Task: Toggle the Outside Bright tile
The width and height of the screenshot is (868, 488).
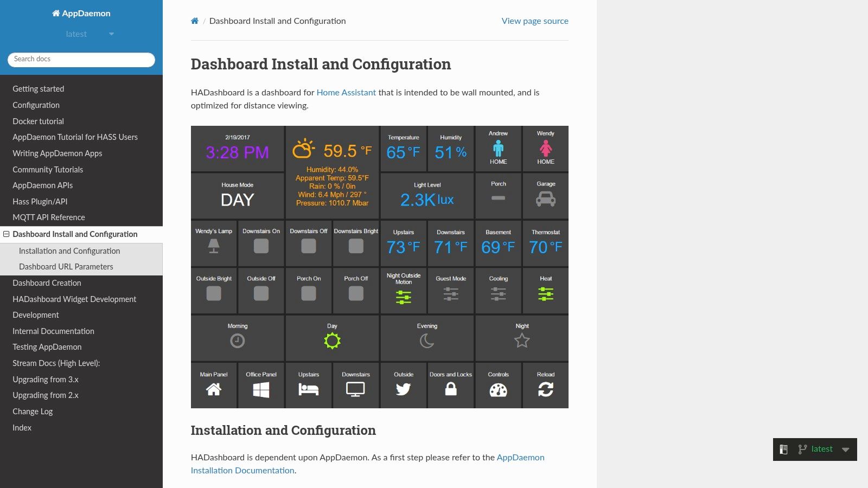Action: click(214, 293)
